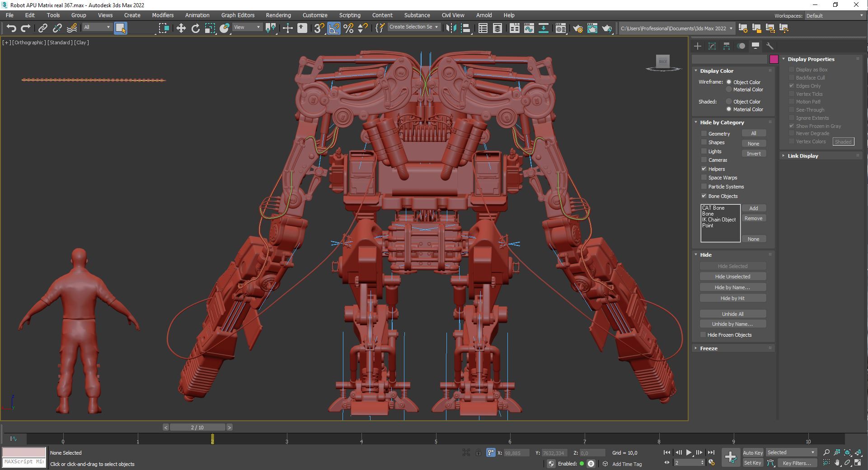Select Wireframe Material Color radio button
The height and width of the screenshot is (470, 868).
click(x=728, y=89)
